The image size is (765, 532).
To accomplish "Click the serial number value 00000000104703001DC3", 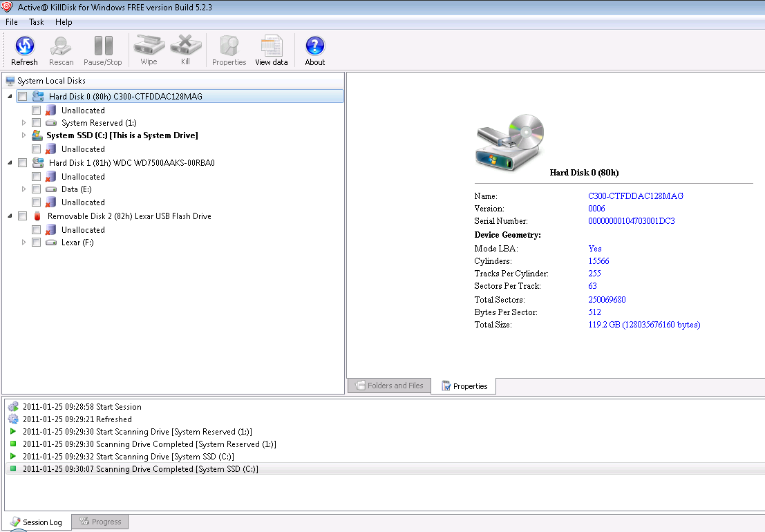I will tap(632, 221).
